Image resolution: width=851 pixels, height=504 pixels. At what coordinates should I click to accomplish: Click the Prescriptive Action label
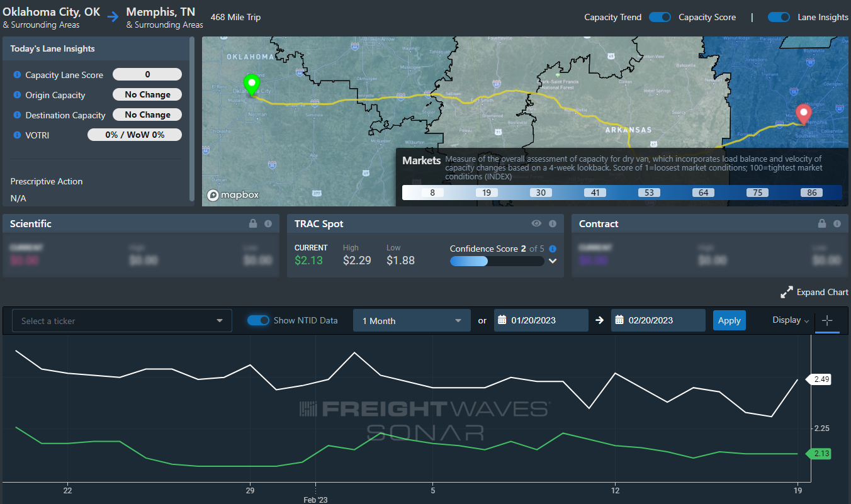[x=47, y=181]
